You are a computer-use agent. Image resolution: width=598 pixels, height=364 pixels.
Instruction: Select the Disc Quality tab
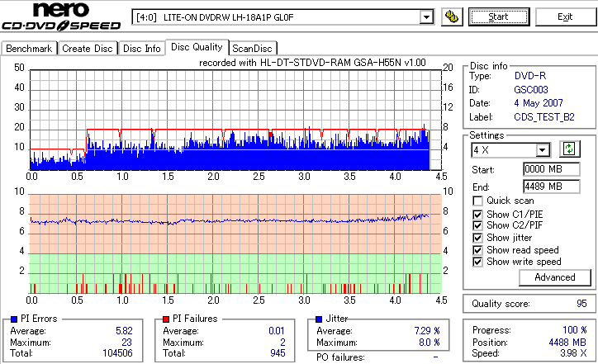tap(197, 47)
